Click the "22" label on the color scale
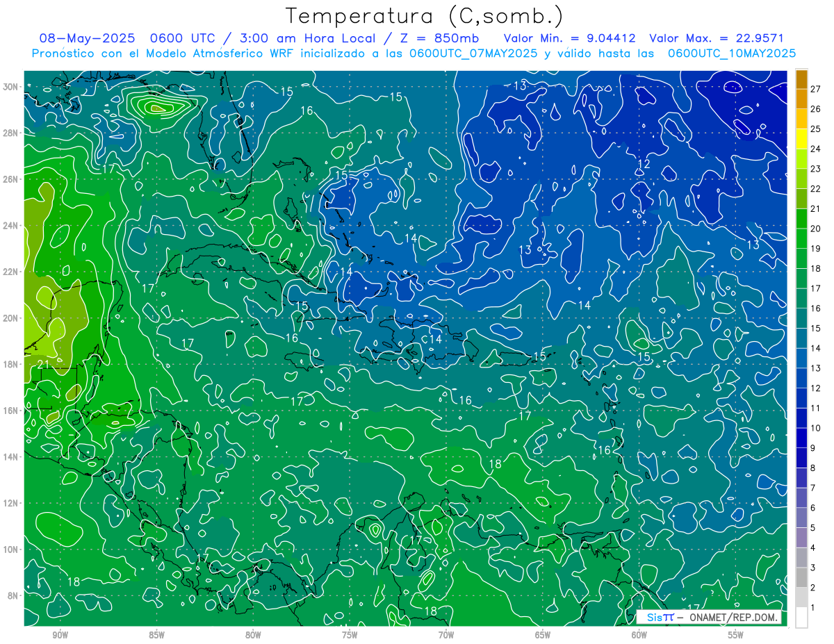 tap(816, 188)
